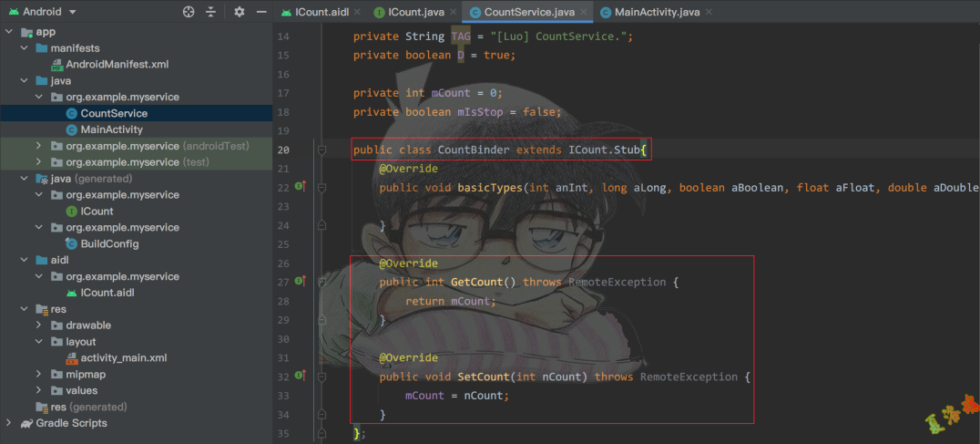Open AndroidManifest.xml in project tree

(117, 65)
